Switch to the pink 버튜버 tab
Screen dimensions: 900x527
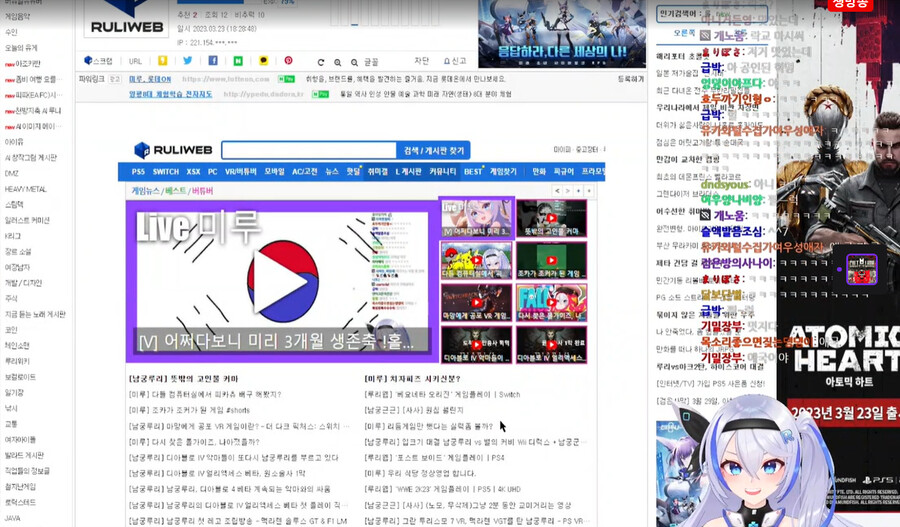pyautogui.click(x=202, y=191)
